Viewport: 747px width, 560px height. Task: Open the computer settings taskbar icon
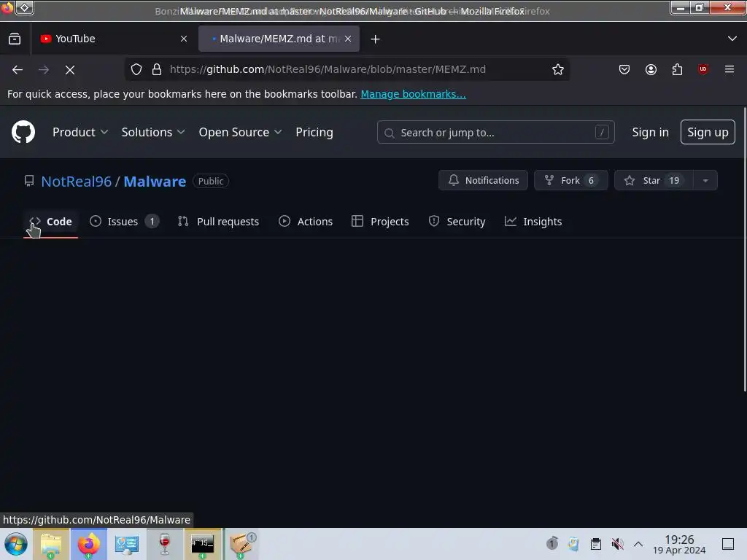(127, 544)
